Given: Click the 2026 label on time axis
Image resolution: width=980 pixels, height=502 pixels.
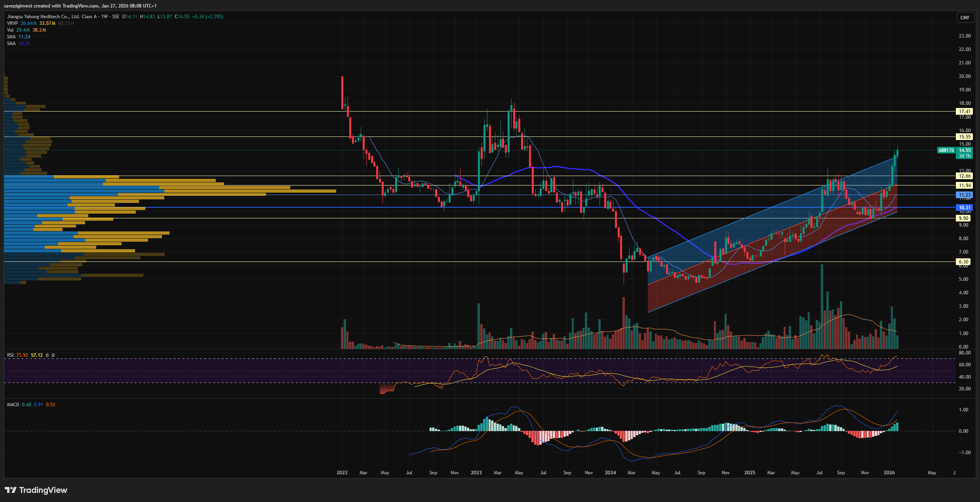Looking at the screenshot, I should (889, 473).
